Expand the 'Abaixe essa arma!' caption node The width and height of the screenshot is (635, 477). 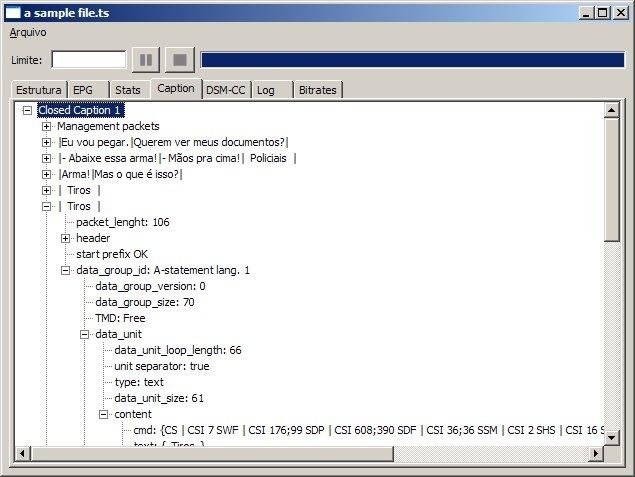[x=47, y=159]
